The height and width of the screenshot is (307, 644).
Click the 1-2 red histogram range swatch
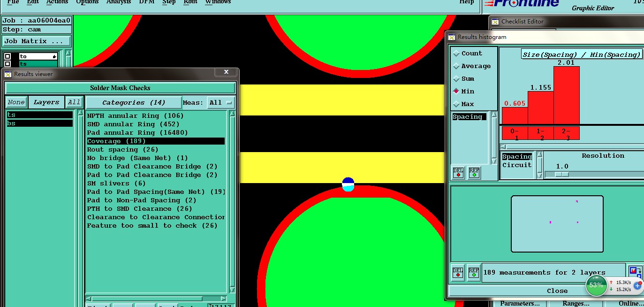click(x=540, y=133)
